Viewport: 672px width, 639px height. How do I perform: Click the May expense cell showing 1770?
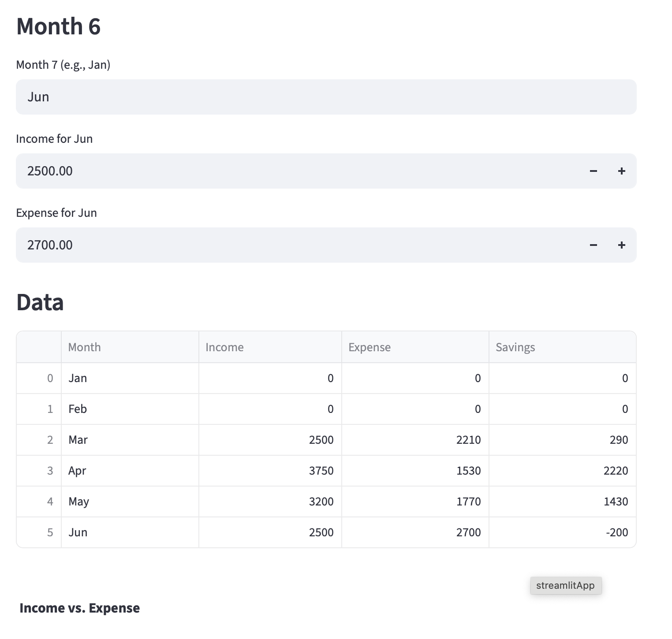click(469, 502)
